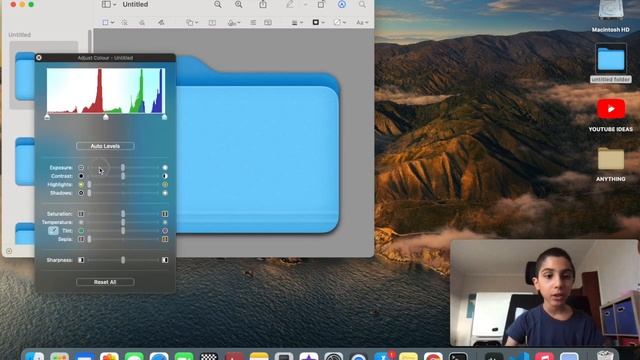Open the selection tools dropdown arrow
The height and width of the screenshot is (360, 640).
(112, 22)
